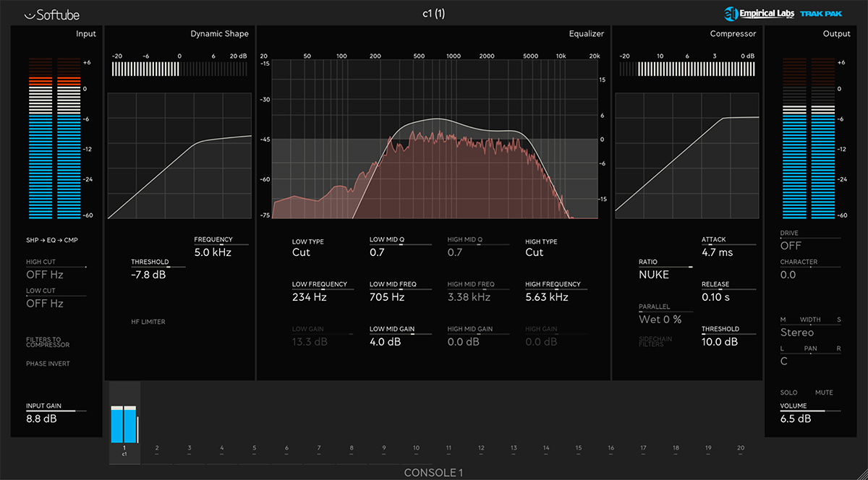
Task: Click the Input level meter
Action: point(56,137)
